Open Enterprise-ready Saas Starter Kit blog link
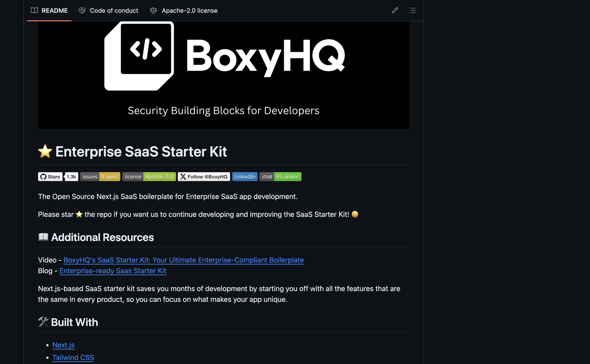The width and height of the screenshot is (590, 364). [113, 271]
